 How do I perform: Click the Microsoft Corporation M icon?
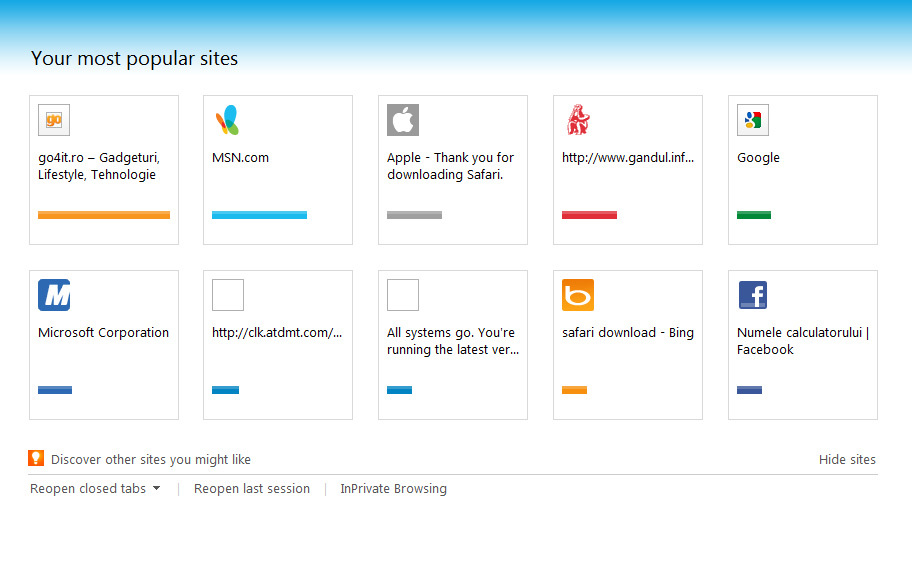[54, 295]
